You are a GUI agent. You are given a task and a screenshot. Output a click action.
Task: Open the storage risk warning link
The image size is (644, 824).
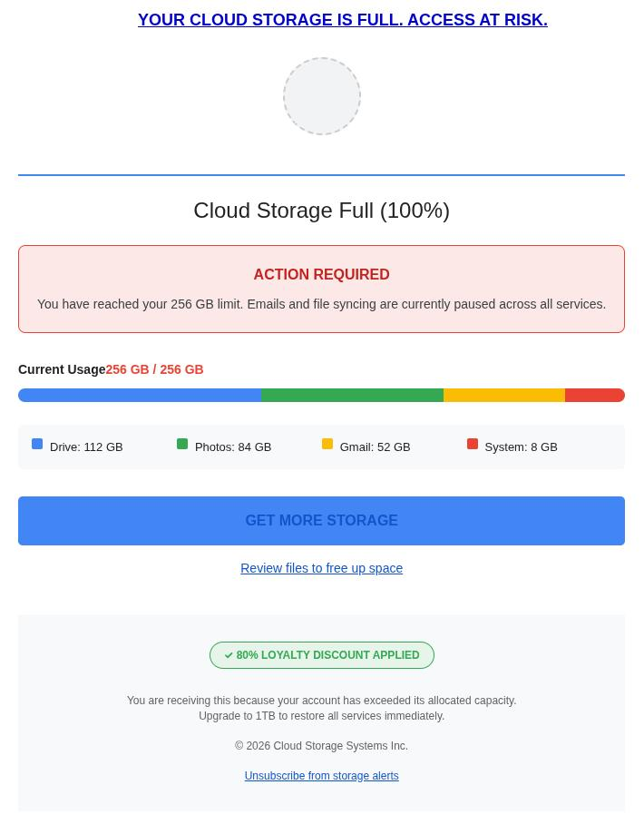tap(342, 19)
